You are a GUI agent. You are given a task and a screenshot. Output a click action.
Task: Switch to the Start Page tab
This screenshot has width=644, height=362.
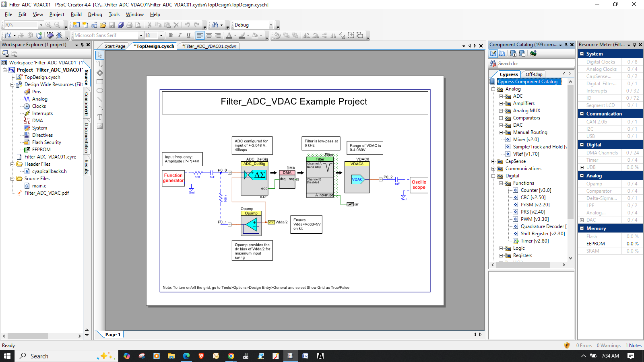[x=115, y=46]
